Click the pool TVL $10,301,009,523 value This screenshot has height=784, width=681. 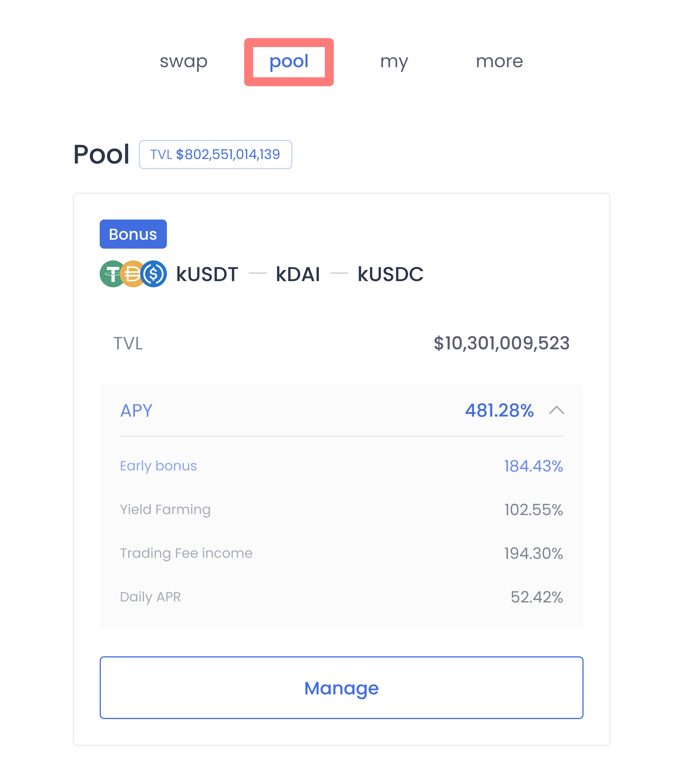[502, 343]
